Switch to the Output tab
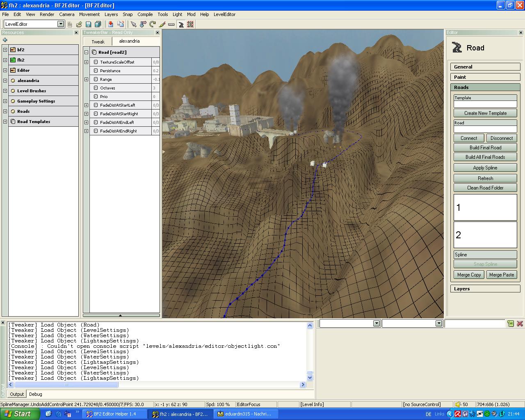The width and height of the screenshot is (525, 420). coord(17,394)
